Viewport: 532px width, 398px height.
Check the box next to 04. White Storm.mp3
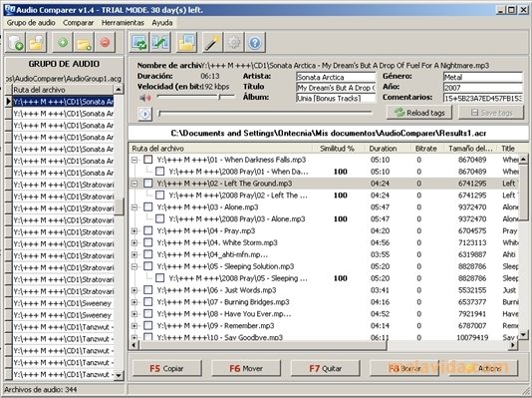click(147, 242)
